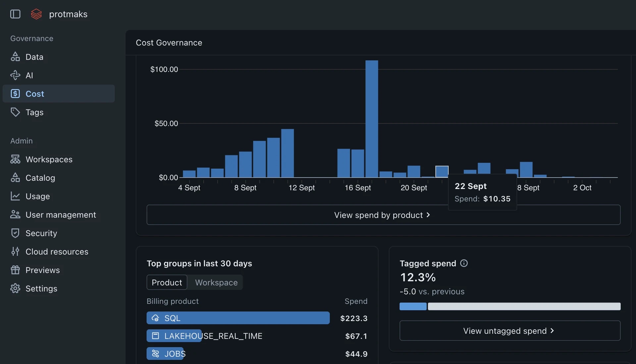Click the Tagged spend progress bar
The width and height of the screenshot is (636, 364).
click(510, 306)
